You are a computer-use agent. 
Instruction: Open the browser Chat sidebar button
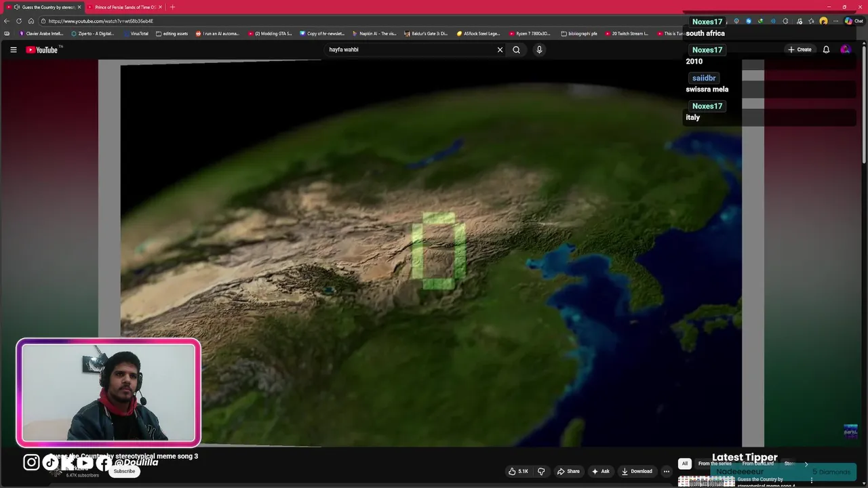[x=854, y=21]
